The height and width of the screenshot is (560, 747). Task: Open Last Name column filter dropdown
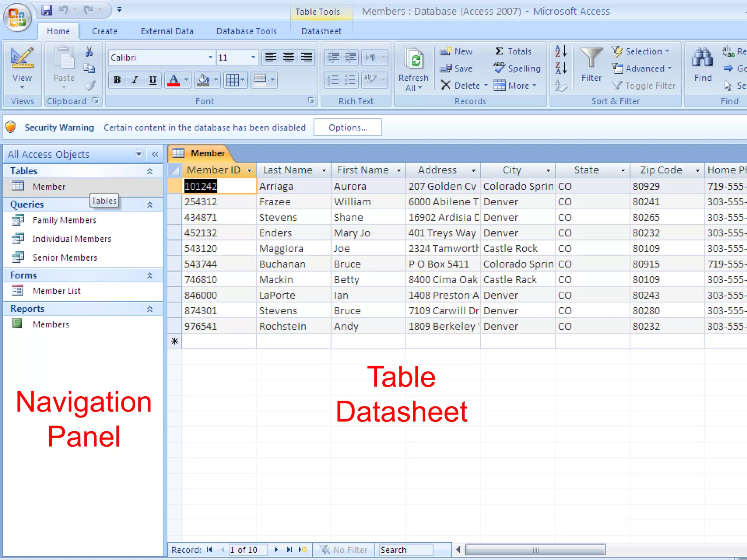(324, 170)
